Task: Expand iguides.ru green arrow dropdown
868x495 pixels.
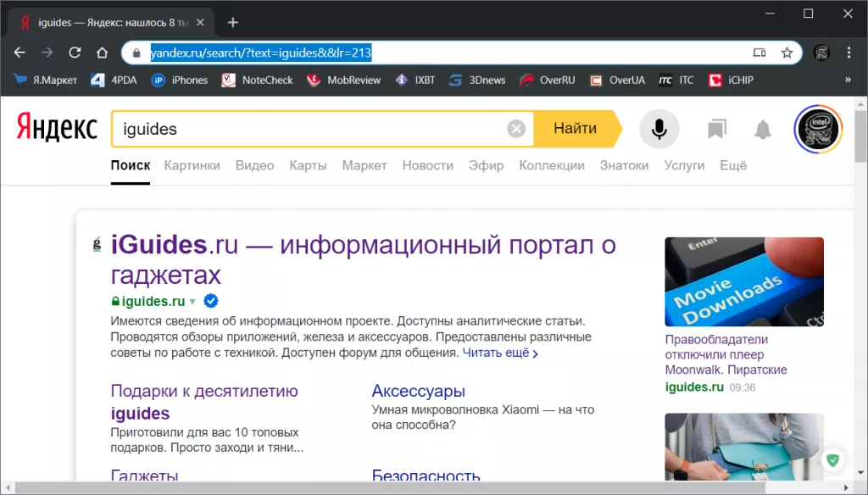Action: pos(192,302)
